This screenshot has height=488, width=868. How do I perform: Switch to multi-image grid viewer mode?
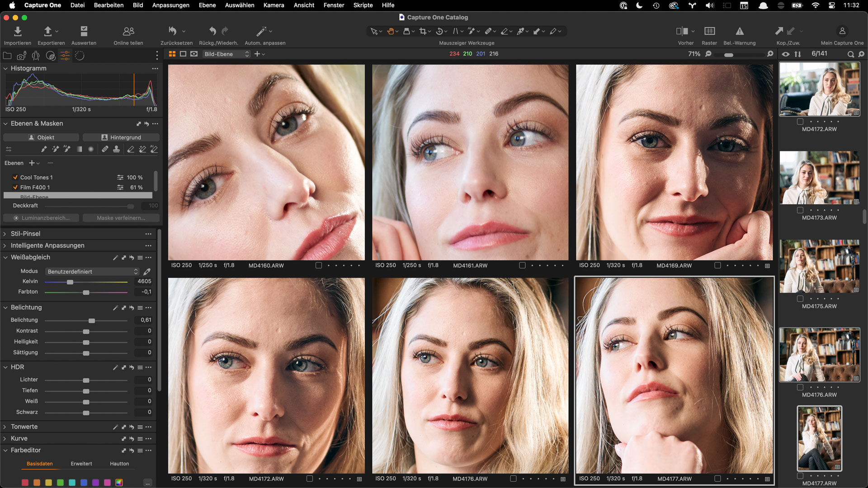(x=172, y=54)
